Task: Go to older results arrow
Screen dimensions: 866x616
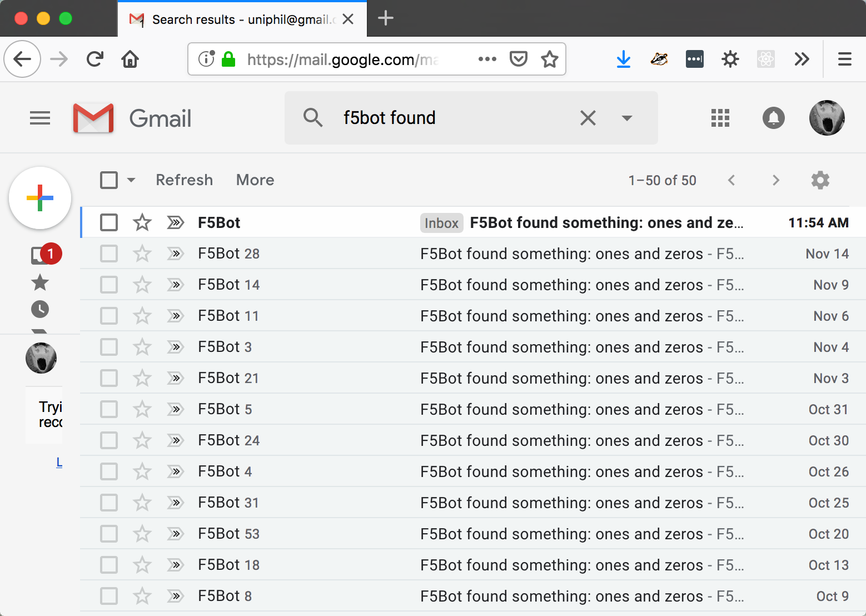Action: pos(776,180)
